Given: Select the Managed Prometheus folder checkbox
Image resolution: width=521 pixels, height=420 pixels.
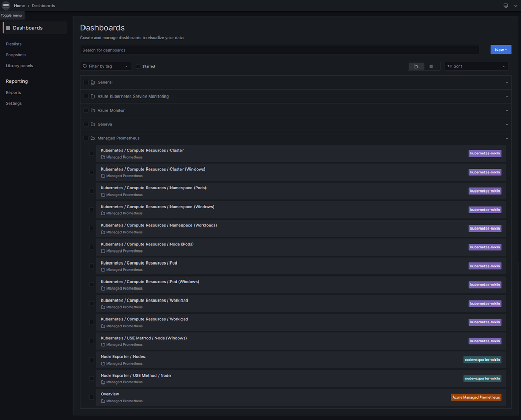Looking at the screenshot, I should [86, 138].
